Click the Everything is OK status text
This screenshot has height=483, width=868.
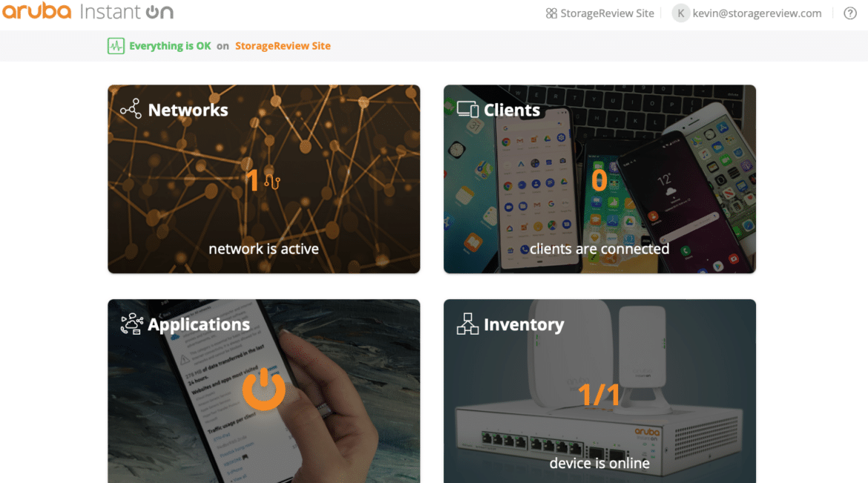tap(170, 46)
